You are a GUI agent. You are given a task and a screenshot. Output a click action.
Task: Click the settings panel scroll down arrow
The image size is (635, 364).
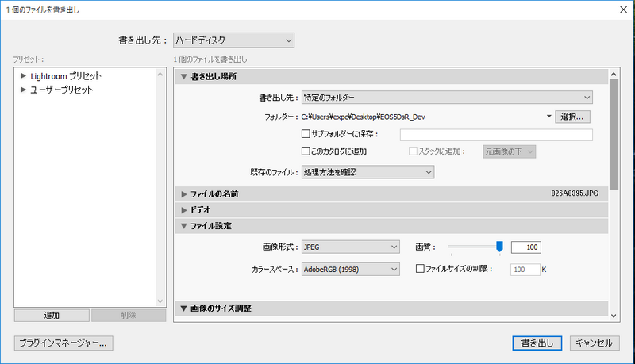click(x=614, y=316)
